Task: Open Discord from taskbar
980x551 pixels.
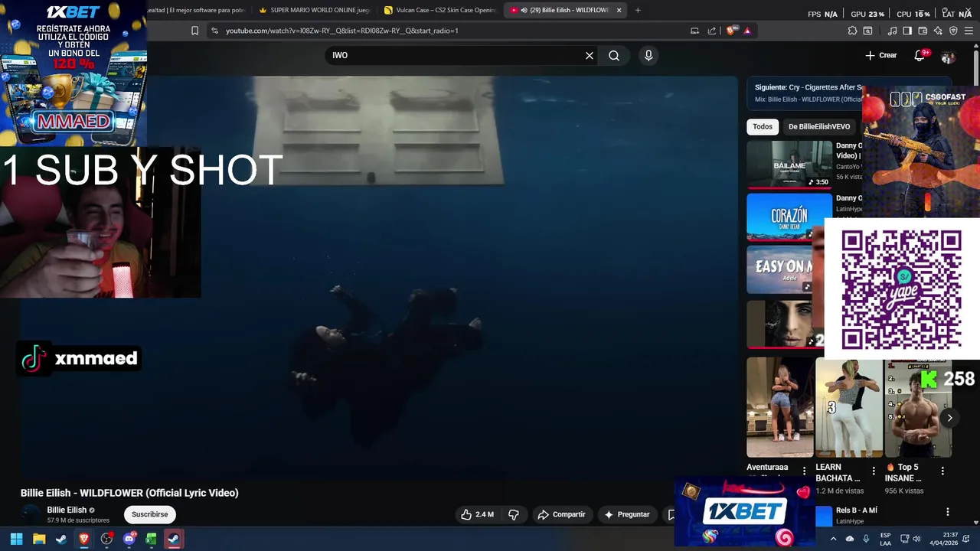Action: (x=129, y=539)
